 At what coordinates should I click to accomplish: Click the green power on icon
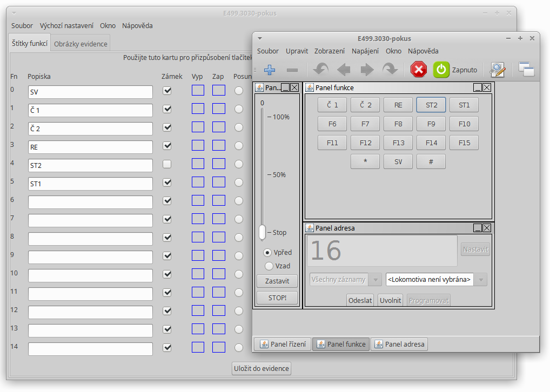click(x=441, y=70)
